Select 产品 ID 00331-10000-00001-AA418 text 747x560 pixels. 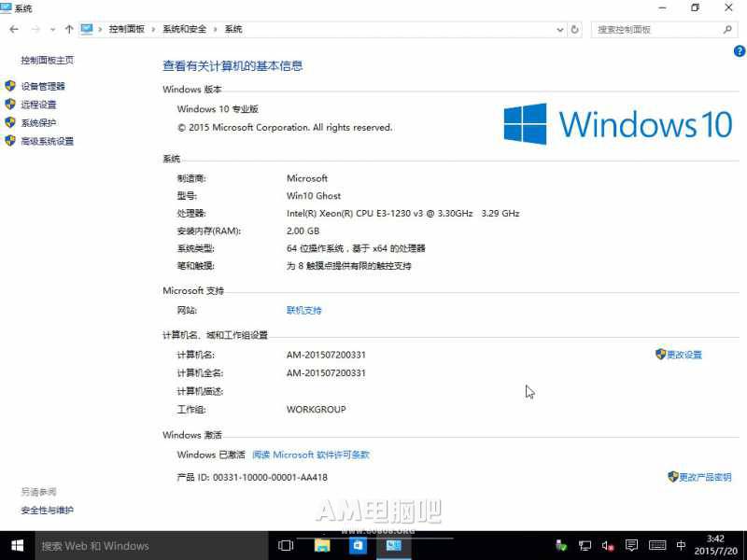coord(252,477)
